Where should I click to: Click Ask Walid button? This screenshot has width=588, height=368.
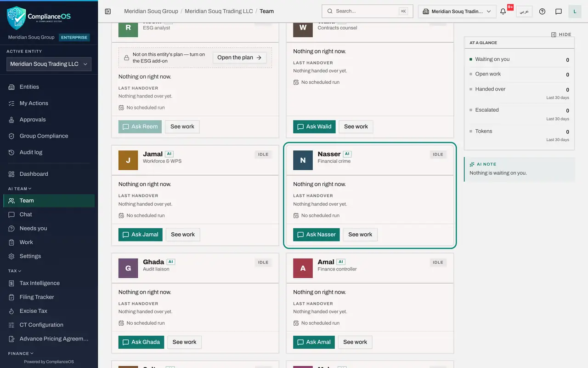point(314,126)
